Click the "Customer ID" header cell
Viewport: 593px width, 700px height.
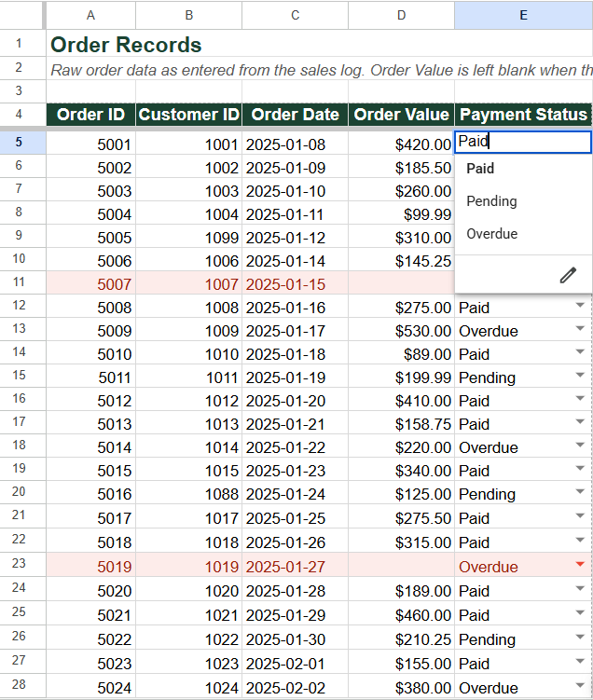[x=189, y=115]
